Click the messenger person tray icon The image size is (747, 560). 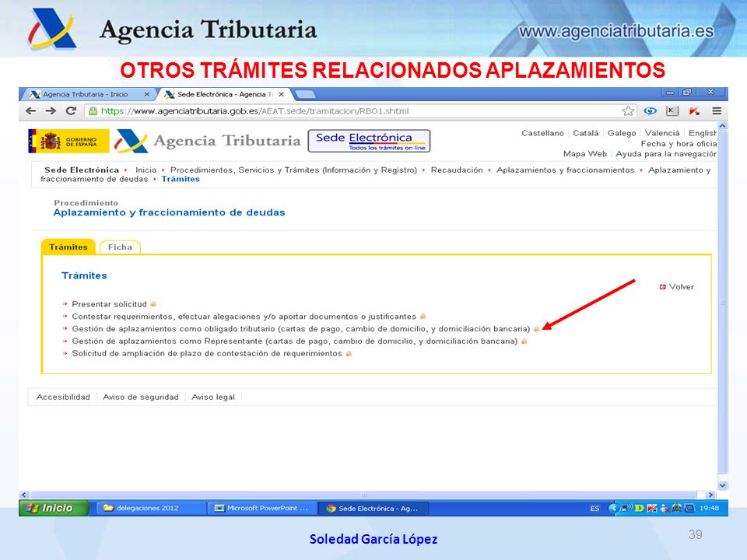tap(664, 509)
